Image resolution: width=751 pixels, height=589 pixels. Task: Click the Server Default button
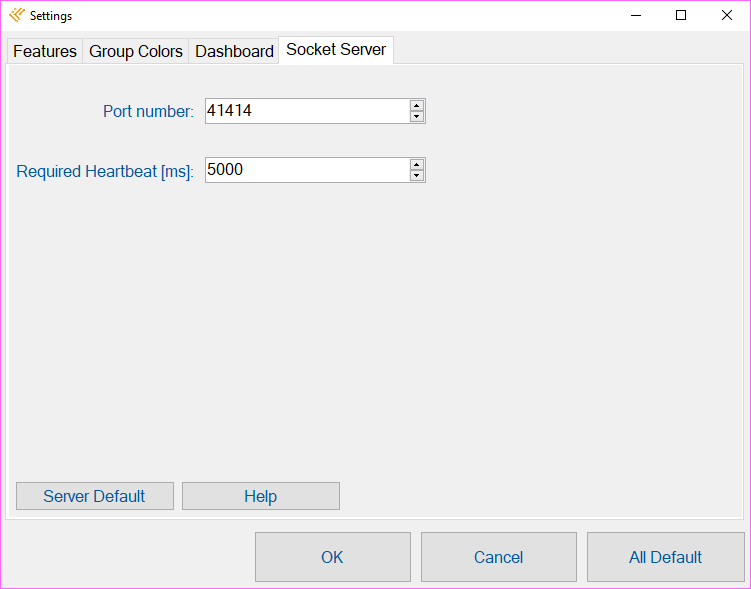pos(95,496)
